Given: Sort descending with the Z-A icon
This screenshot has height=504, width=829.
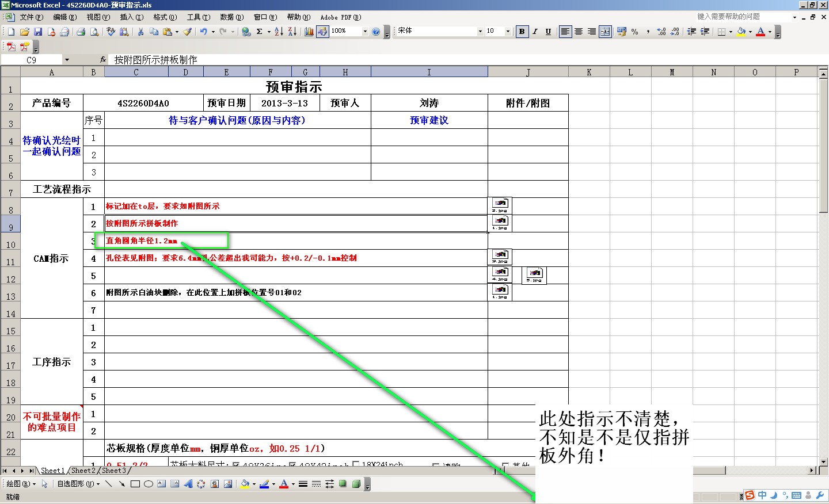Looking at the screenshot, I should coord(292,32).
